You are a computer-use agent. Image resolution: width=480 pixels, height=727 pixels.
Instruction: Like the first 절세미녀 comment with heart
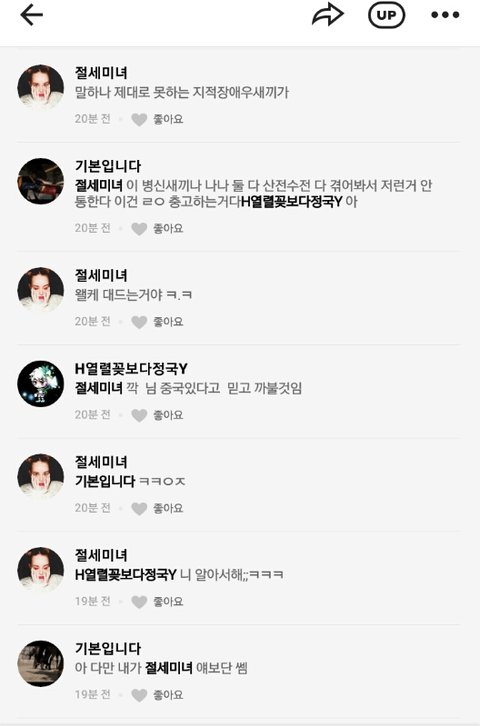point(139,120)
